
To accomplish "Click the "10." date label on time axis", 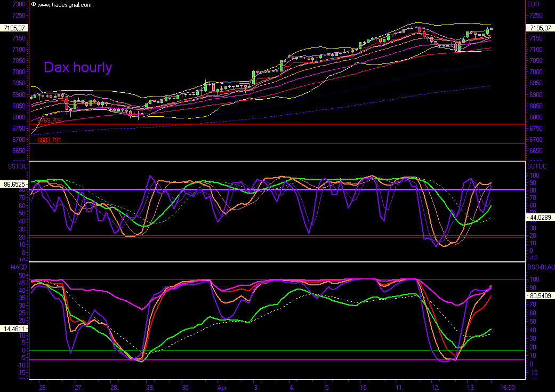I will (x=364, y=388).
